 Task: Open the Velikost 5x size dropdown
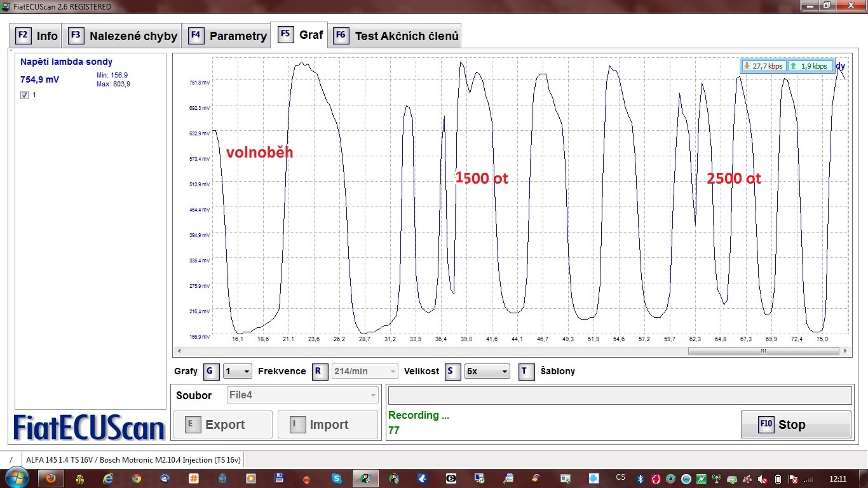coord(487,372)
